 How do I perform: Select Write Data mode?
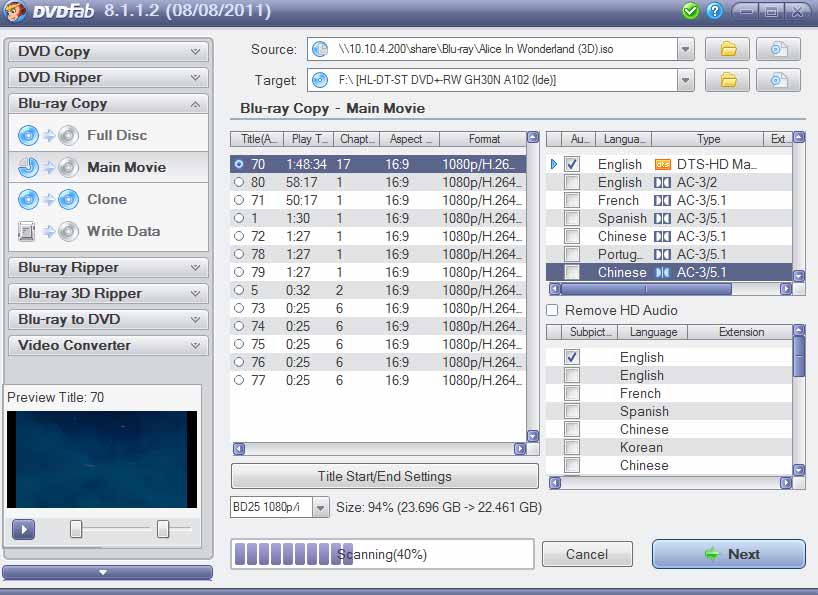[x=109, y=232]
